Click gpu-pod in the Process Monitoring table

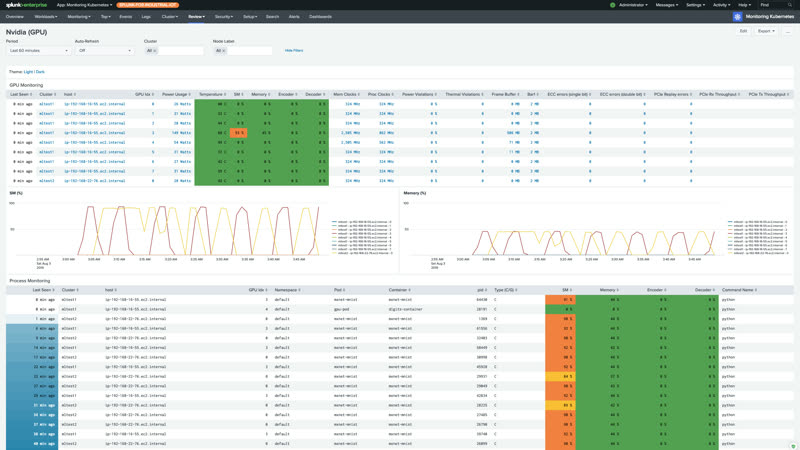tap(342, 309)
